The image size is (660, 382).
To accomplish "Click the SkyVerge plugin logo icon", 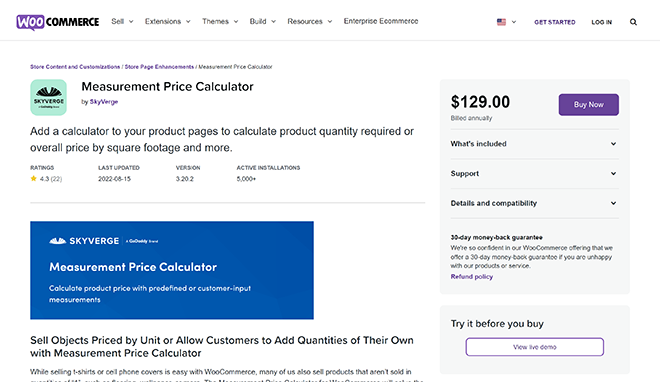I will (x=48, y=97).
